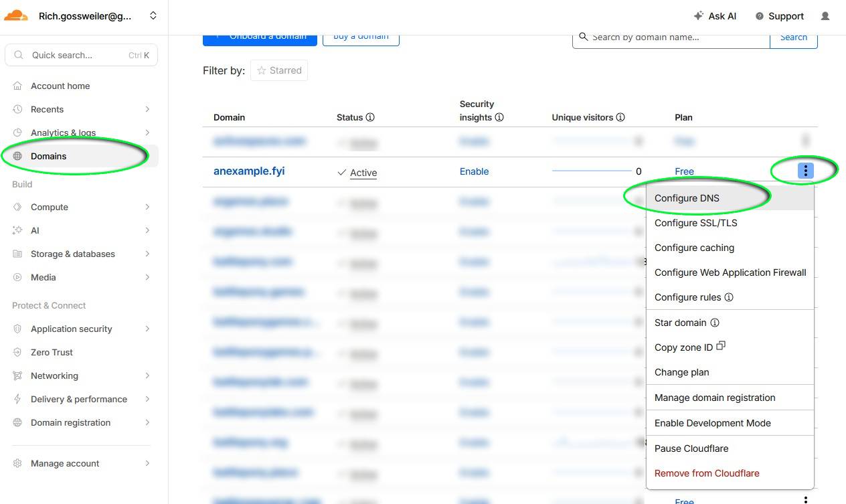Choose Remove from Cloudflare menu item
Screen dimensions: 846x504
pos(707,473)
